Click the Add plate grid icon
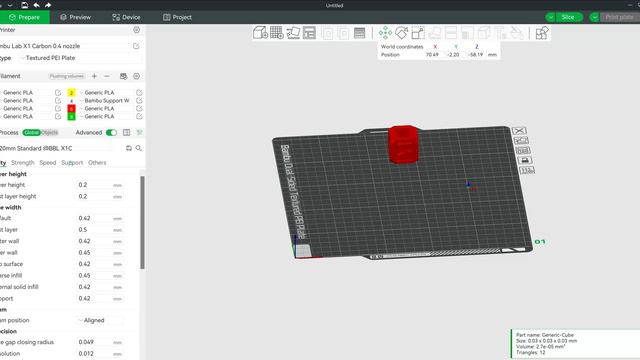Screen dimensions: 640x360 [x=277, y=33]
